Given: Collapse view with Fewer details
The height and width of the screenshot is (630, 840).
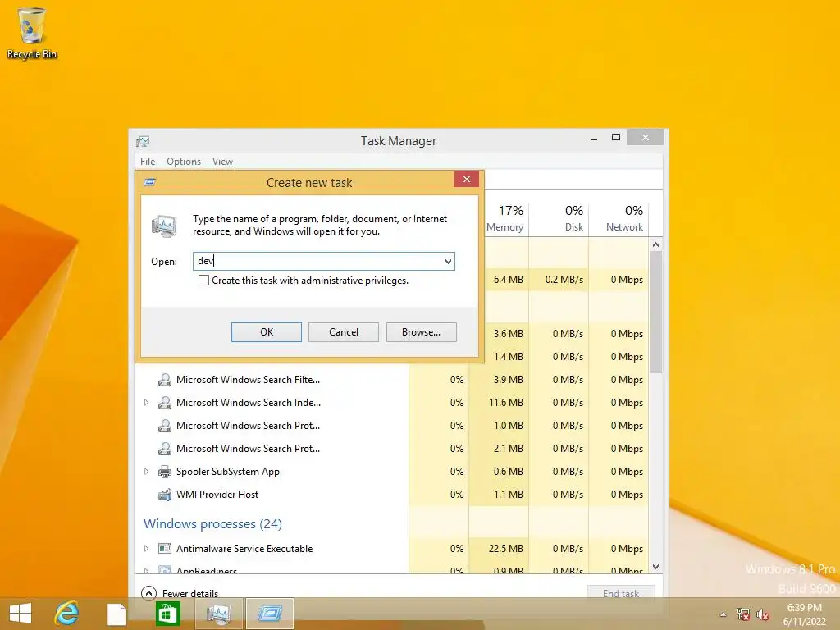Looking at the screenshot, I should click(180, 593).
